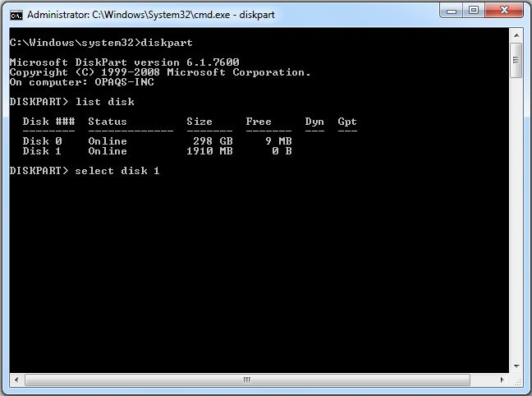Click the window title text 'Administrator: C:\Windows\System32\cmd.exe - diskpart'
This screenshot has width=532, height=396.
pos(151,15)
